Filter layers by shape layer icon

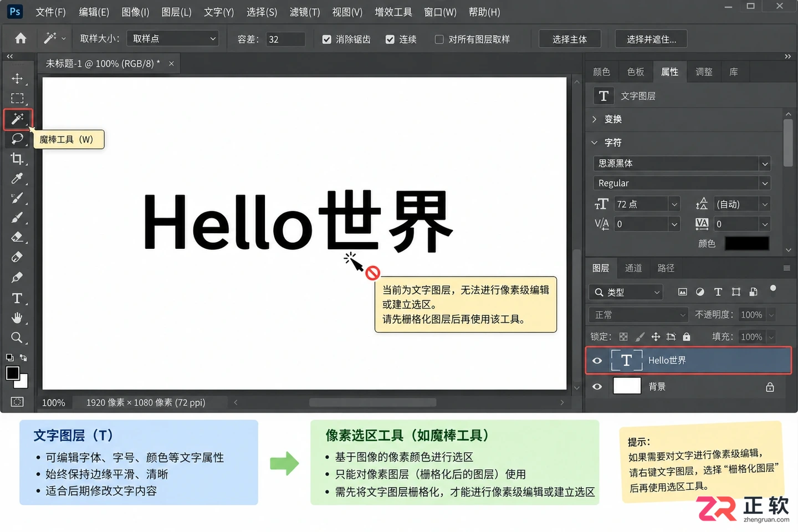click(x=736, y=292)
